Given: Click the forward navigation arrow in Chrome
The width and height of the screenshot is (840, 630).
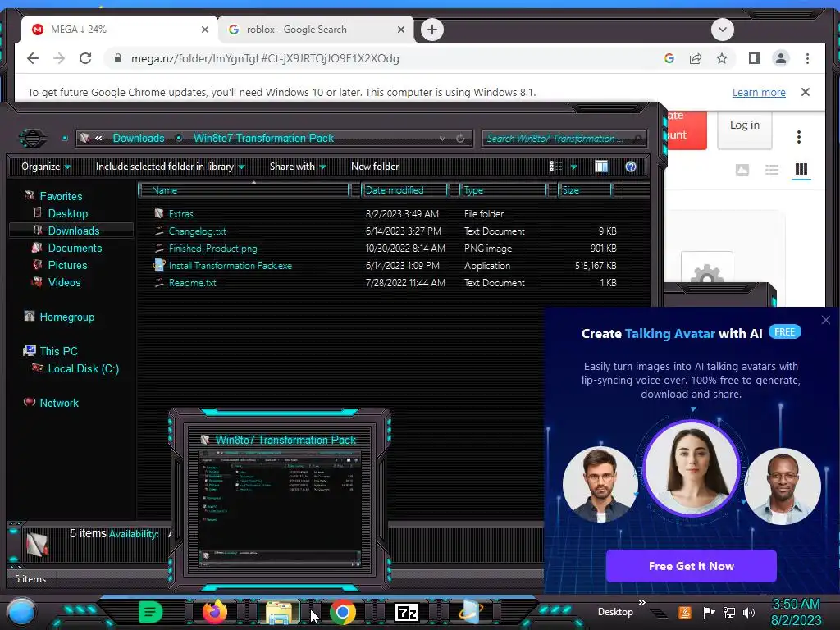Looking at the screenshot, I should point(59,58).
